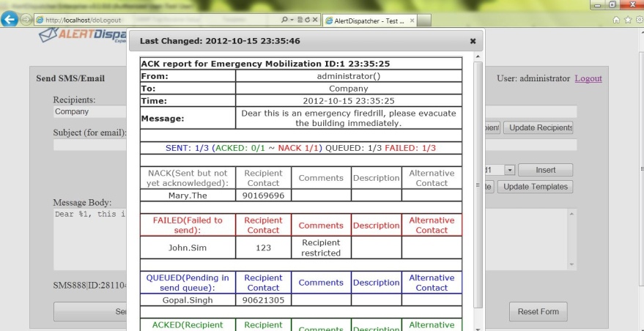Click the AlertDispatcher logo
Image resolution: width=644 pixels, height=331 pixels.
84,35
